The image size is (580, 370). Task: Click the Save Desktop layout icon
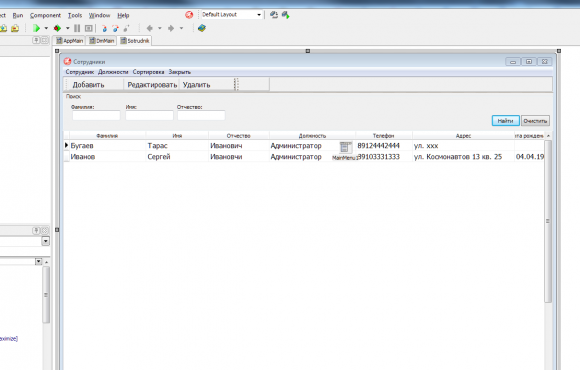[x=274, y=15]
